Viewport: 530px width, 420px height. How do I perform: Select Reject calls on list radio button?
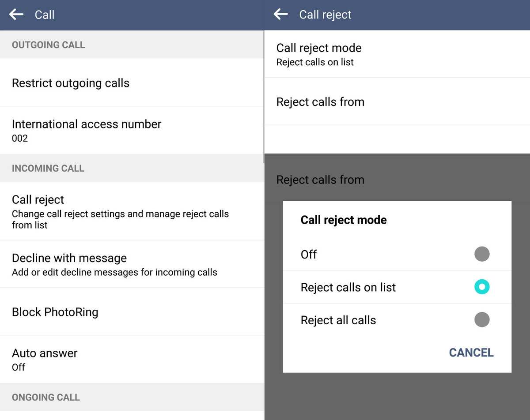(481, 287)
